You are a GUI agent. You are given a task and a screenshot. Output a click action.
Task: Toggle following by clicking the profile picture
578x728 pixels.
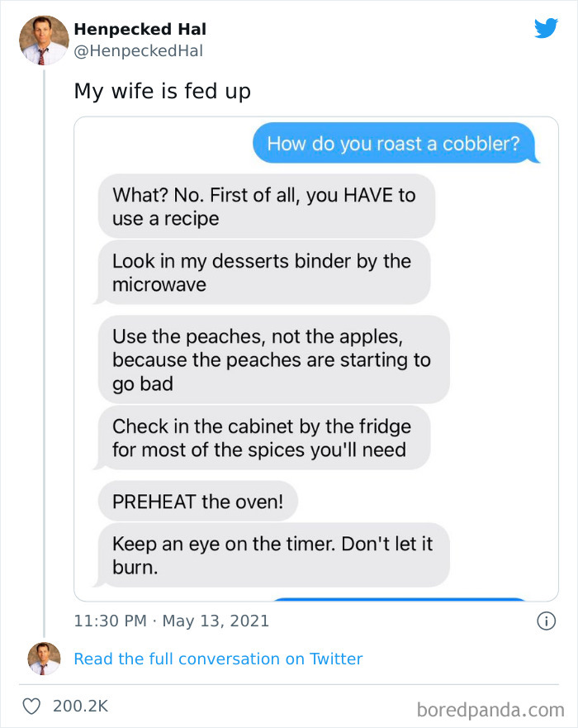tap(43, 40)
